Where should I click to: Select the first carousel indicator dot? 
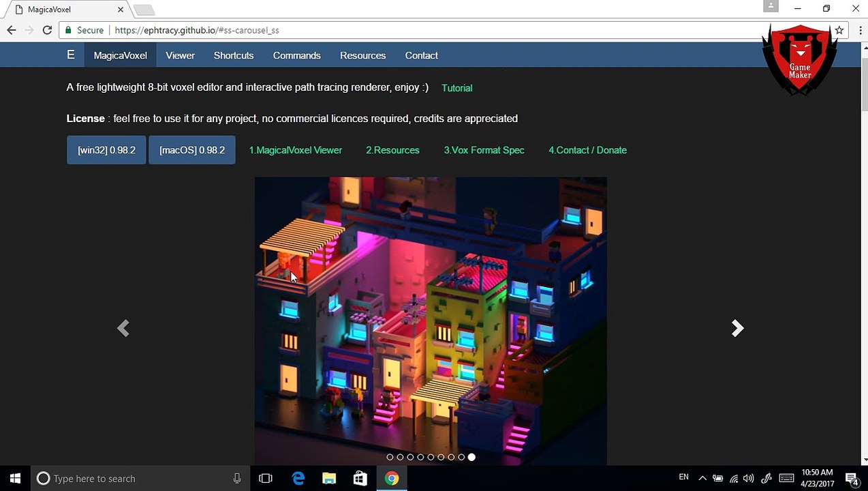point(390,457)
